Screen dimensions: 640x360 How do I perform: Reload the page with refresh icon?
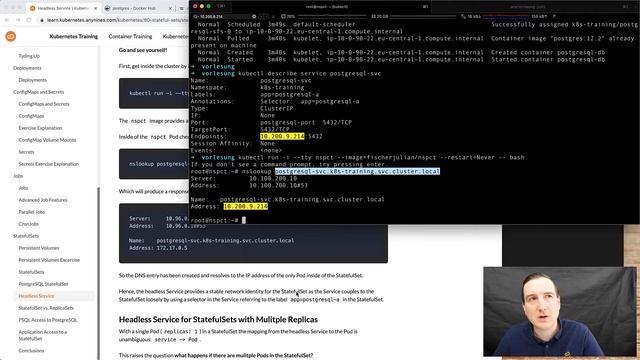29,20
